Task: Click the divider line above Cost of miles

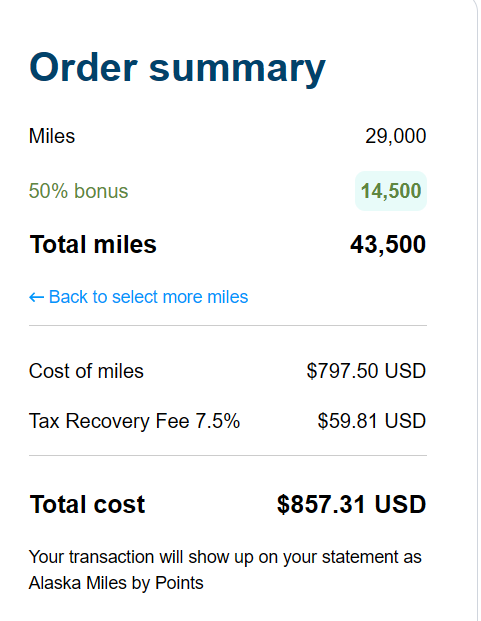Action: tap(228, 326)
